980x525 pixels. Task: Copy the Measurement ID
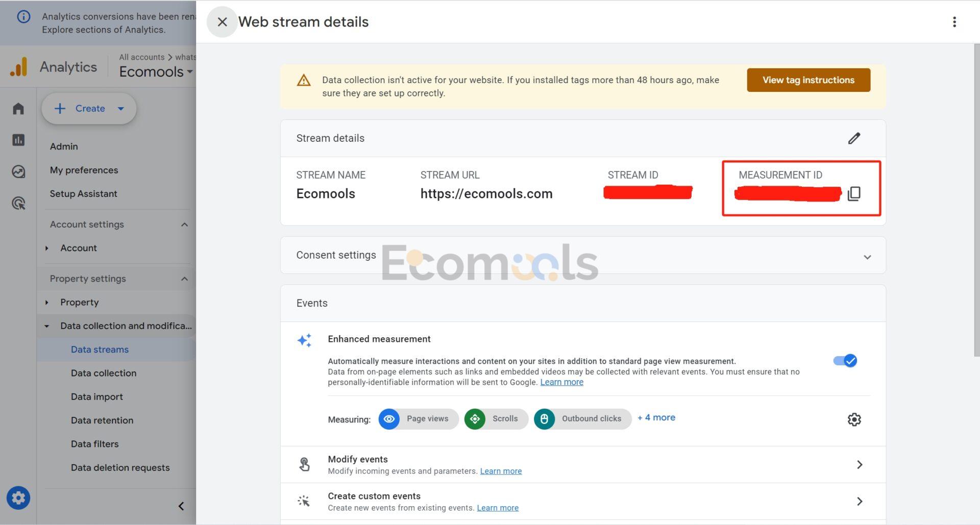(x=854, y=194)
